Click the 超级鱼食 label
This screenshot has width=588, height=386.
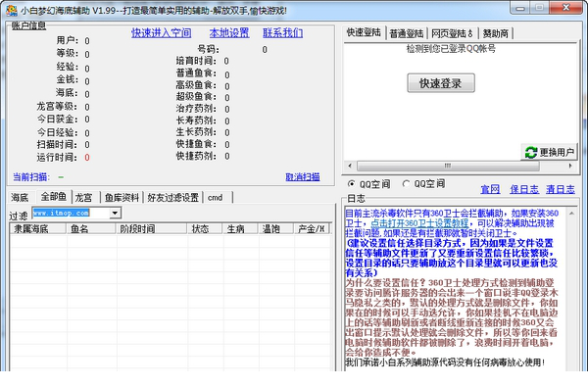pos(196,97)
